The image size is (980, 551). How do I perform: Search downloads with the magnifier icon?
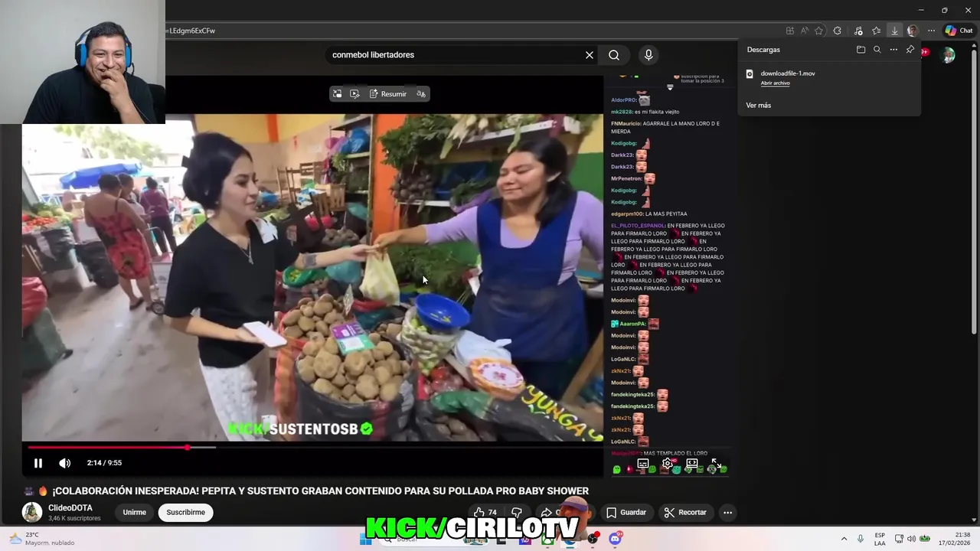pos(877,50)
